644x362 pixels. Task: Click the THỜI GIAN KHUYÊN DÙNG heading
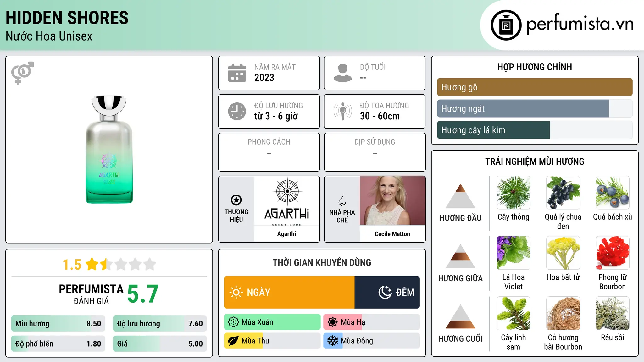pos(322,262)
